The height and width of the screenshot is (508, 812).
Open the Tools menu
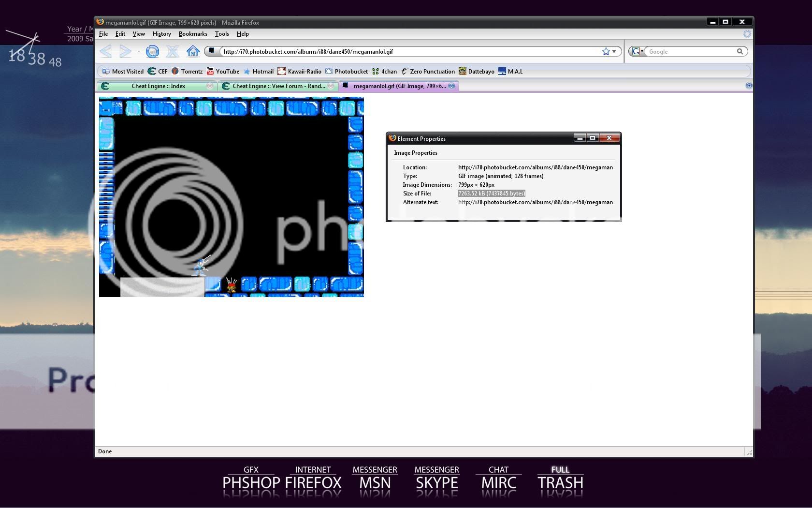point(222,34)
